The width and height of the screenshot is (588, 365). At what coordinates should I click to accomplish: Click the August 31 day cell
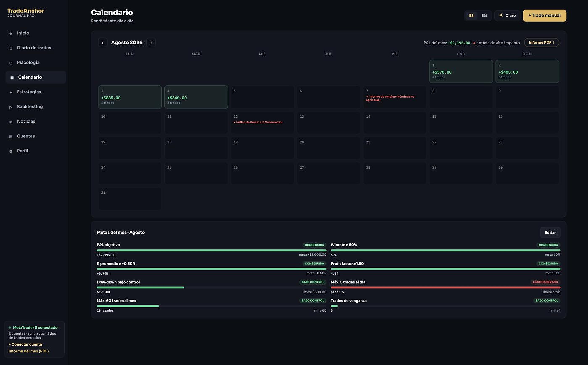130,199
